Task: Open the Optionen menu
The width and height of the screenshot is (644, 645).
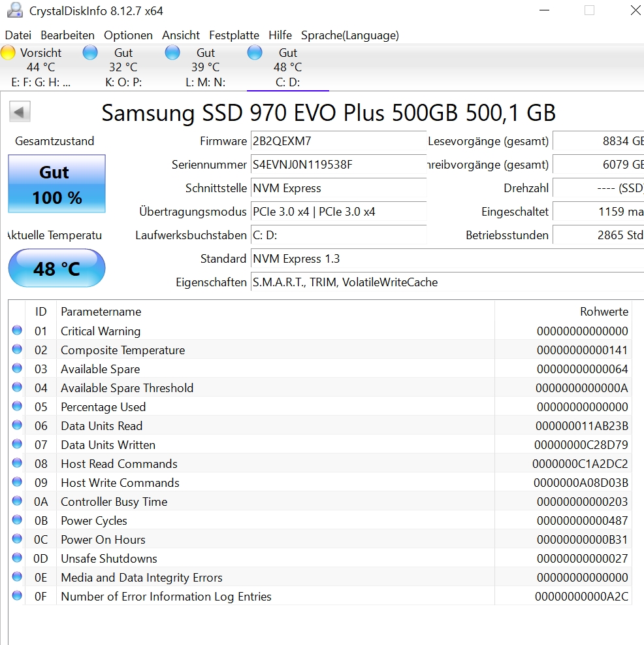Action: point(128,35)
